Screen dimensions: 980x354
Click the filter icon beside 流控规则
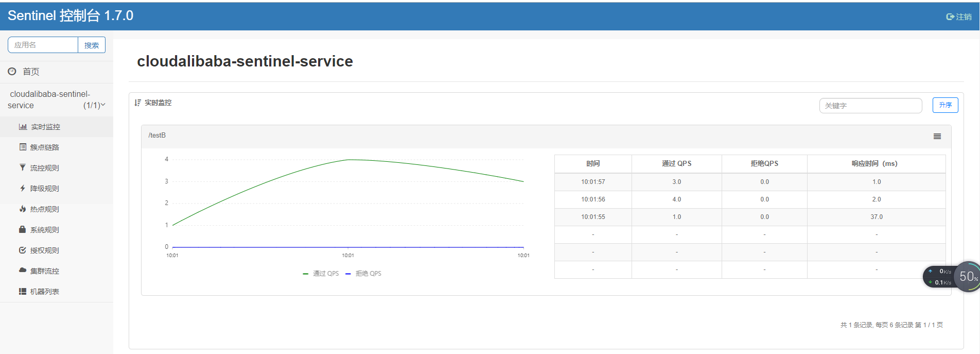tap(23, 167)
